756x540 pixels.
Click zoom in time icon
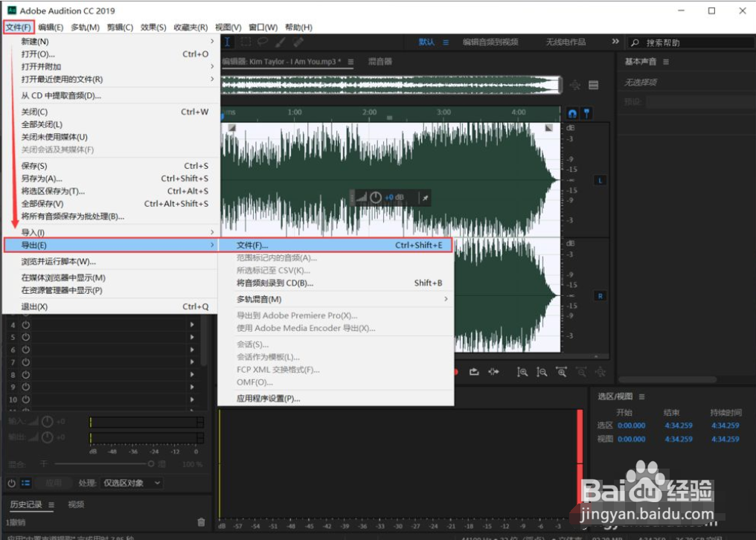pyautogui.click(x=562, y=372)
